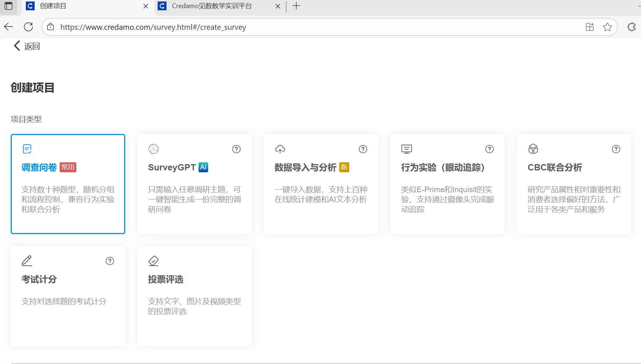
Task: Open the browser split screen feature
Action: (590, 26)
